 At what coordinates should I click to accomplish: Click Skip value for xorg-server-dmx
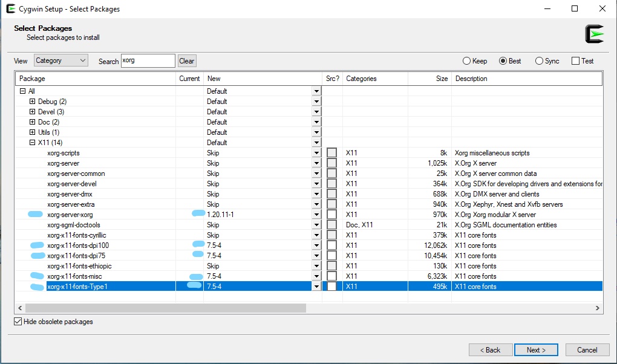click(x=214, y=194)
